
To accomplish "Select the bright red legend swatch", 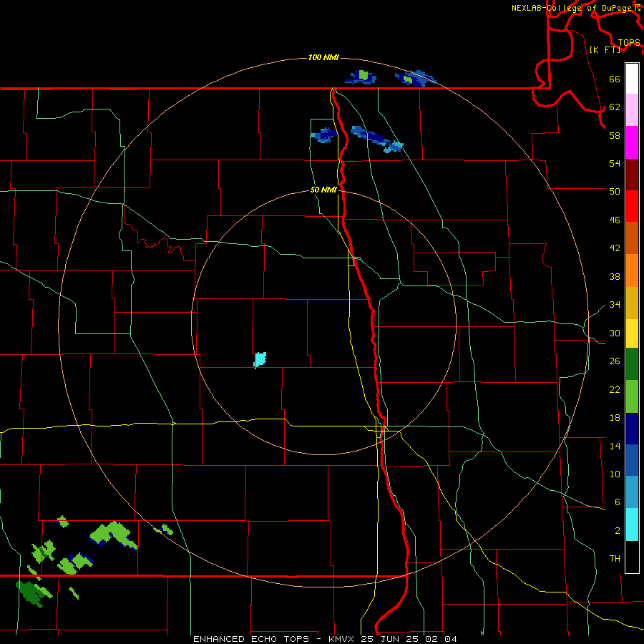I will click(632, 206).
